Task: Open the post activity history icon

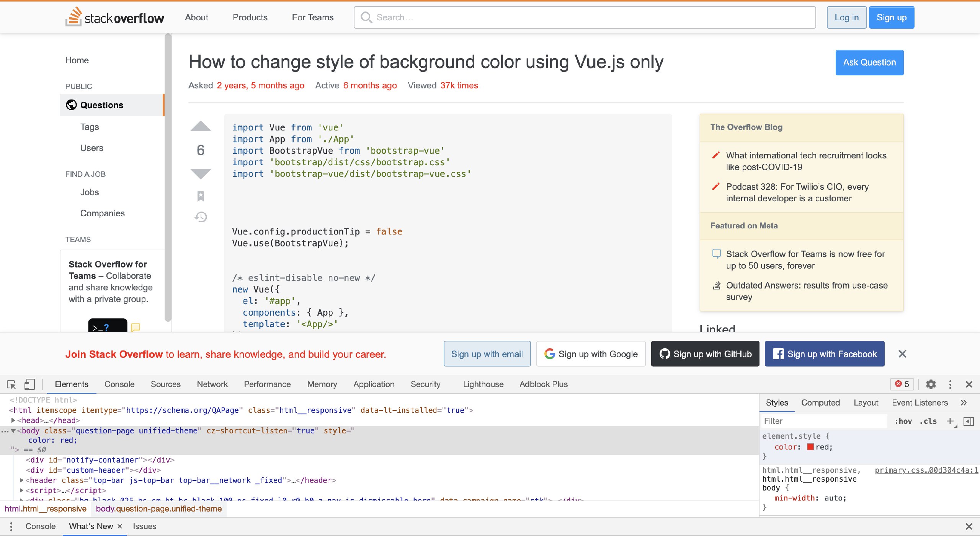Action: [x=201, y=217]
